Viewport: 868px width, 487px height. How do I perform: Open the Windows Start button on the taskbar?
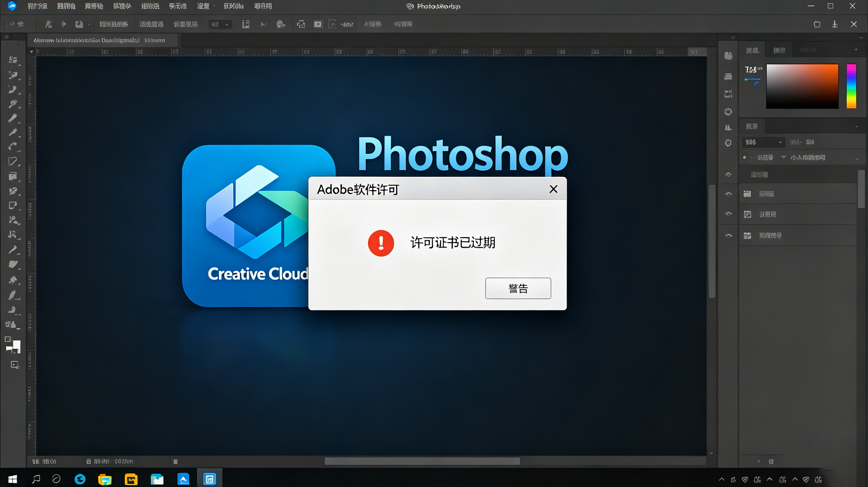pyautogui.click(x=12, y=479)
